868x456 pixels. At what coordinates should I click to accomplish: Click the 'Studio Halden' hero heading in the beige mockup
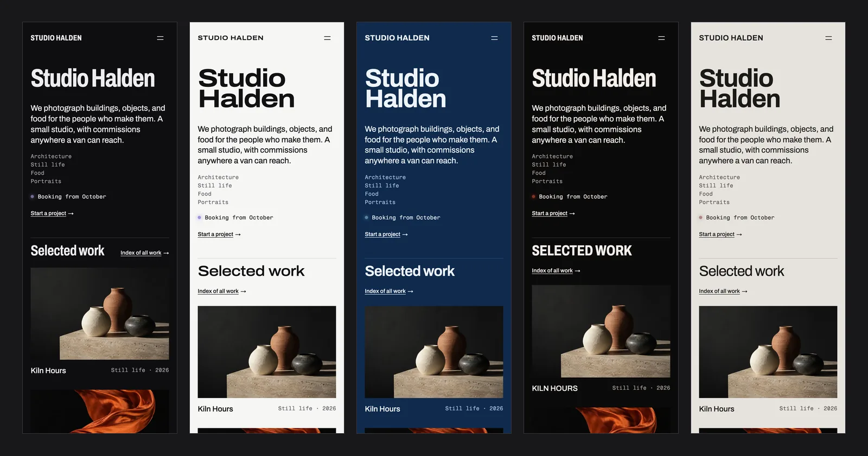tap(740, 88)
